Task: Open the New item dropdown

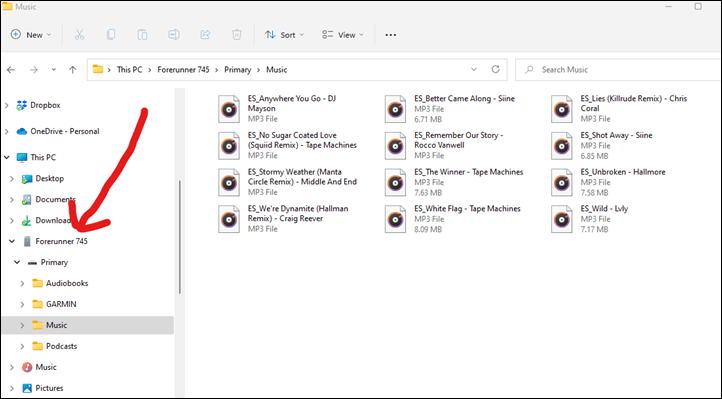Action: 31,35
